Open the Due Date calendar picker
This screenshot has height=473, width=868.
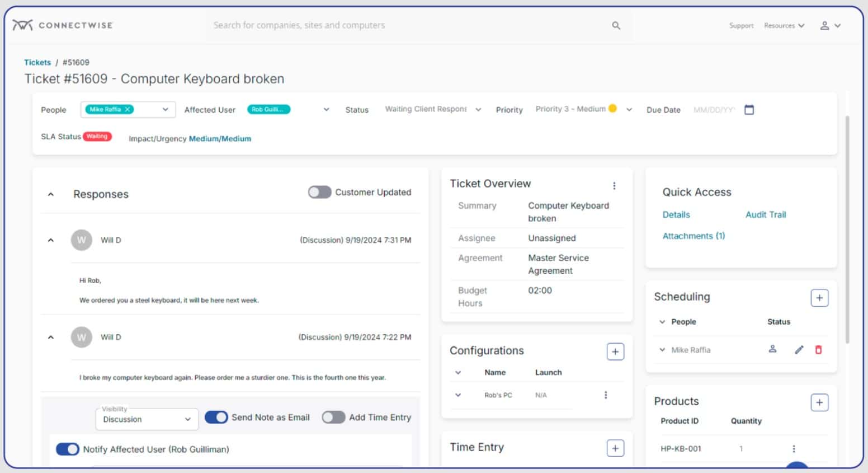[x=749, y=110]
